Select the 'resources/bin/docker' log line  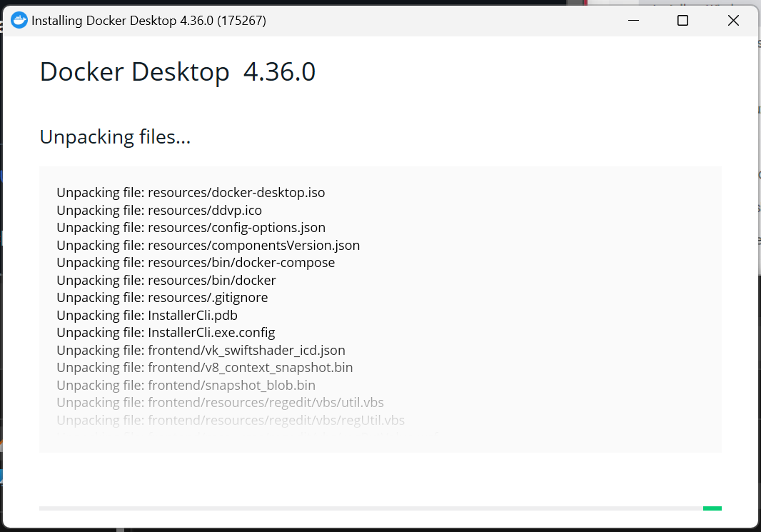tap(166, 280)
